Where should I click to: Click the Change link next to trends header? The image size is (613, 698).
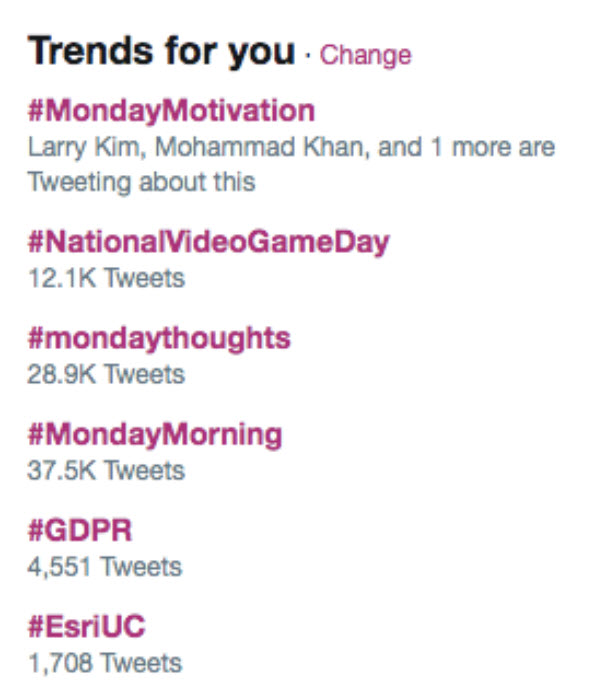tap(365, 54)
